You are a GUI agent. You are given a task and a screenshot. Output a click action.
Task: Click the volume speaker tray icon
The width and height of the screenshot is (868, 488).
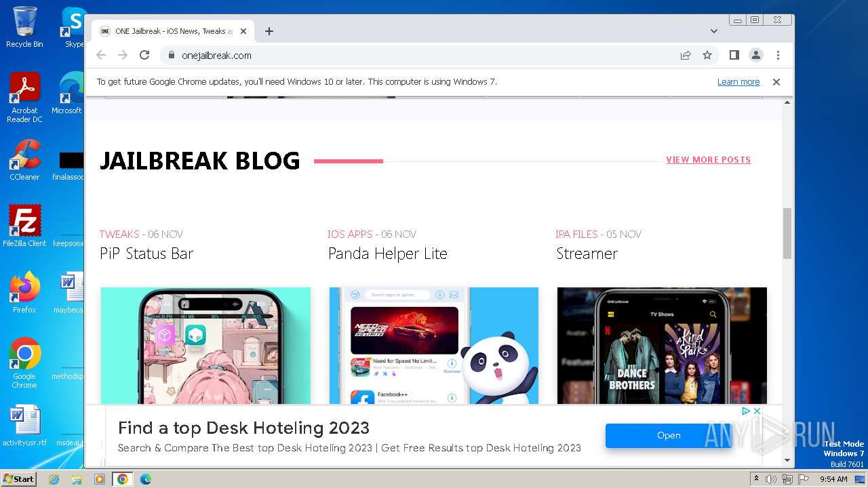(771, 479)
